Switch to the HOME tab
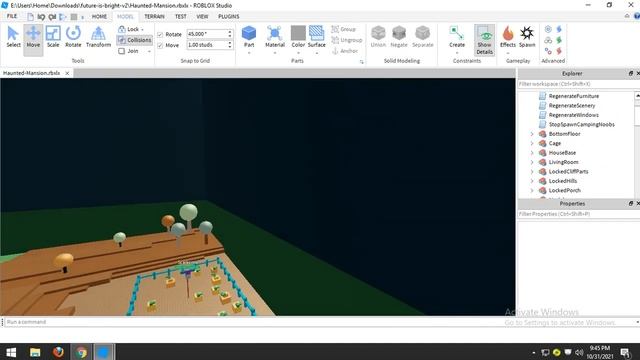 [x=99, y=16]
